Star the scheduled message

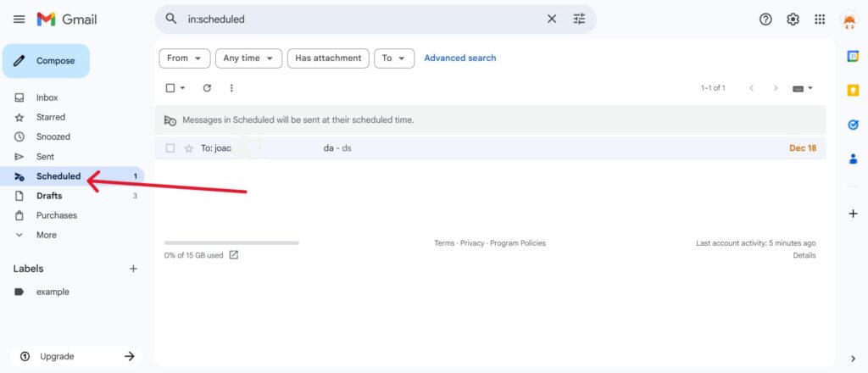(x=189, y=148)
